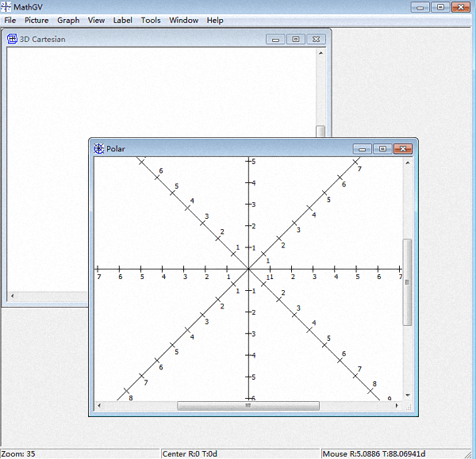The height and width of the screenshot is (459, 476).
Task: Click the 3D Cartesian window icon
Action: 12,38
